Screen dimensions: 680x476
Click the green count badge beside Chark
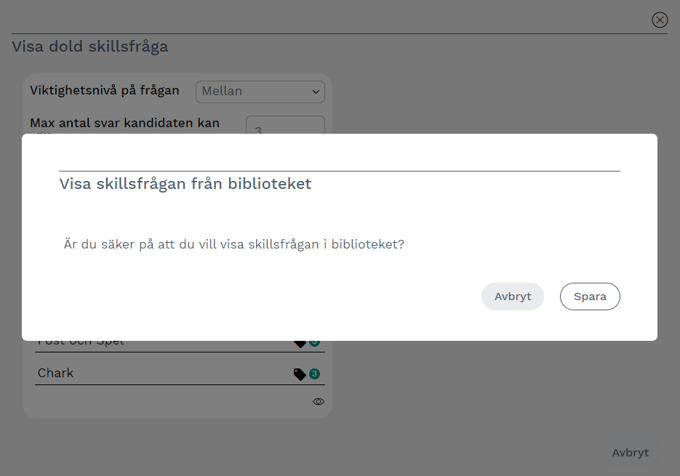pos(314,374)
